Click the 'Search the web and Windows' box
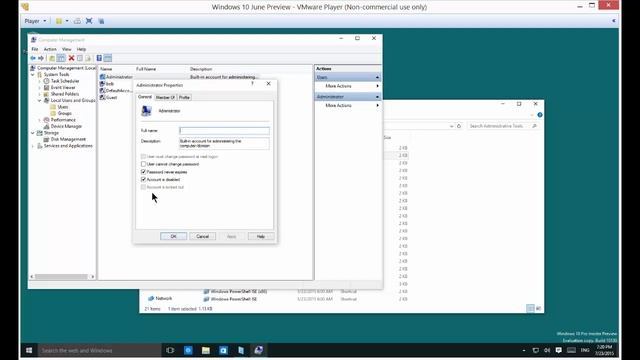 click(100, 350)
